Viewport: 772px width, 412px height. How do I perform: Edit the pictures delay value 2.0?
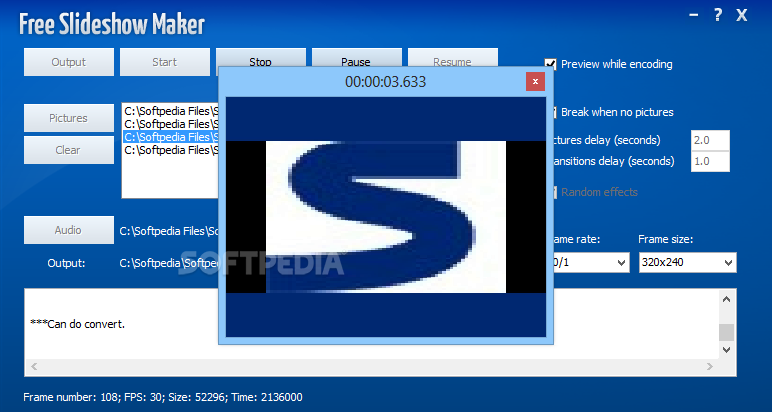pos(710,140)
